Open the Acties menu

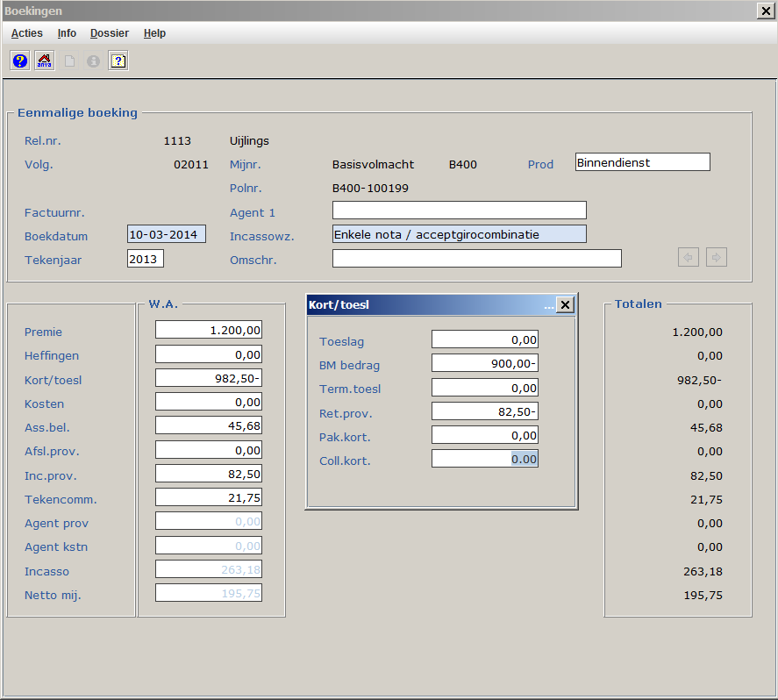coord(26,33)
